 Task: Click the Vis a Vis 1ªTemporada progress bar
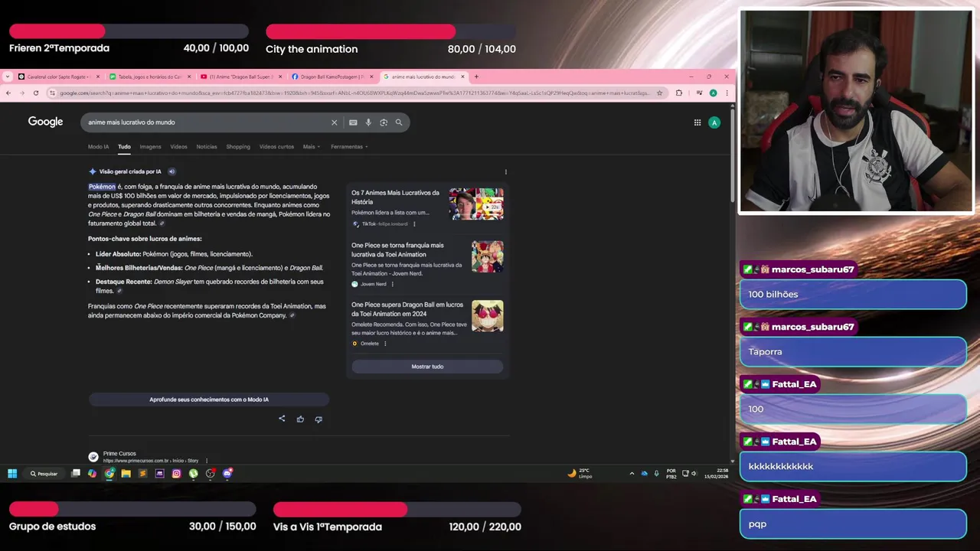pyautogui.click(x=397, y=509)
